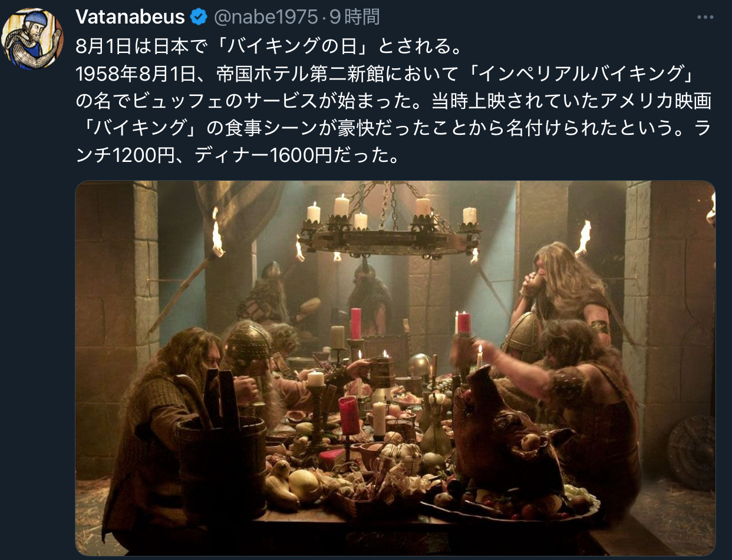Image resolution: width=732 pixels, height=560 pixels.
Task: Click the 9時間 timestamp
Action: coord(355,17)
